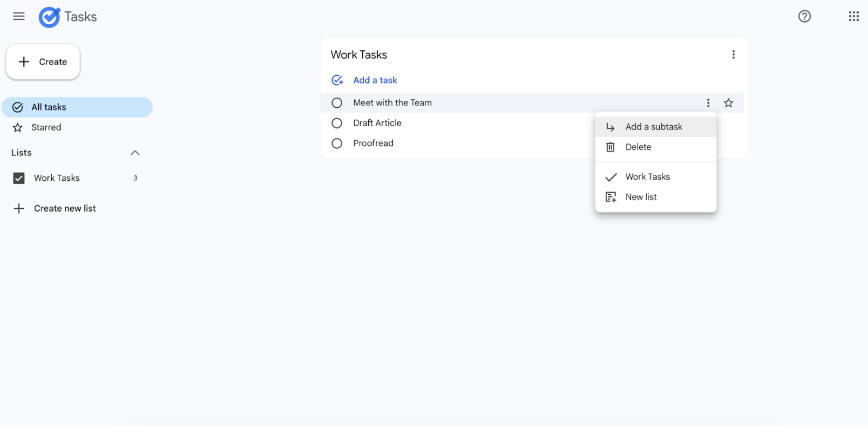Open Work Tasks list options menu

pyautogui.click(x=733, y=55)
